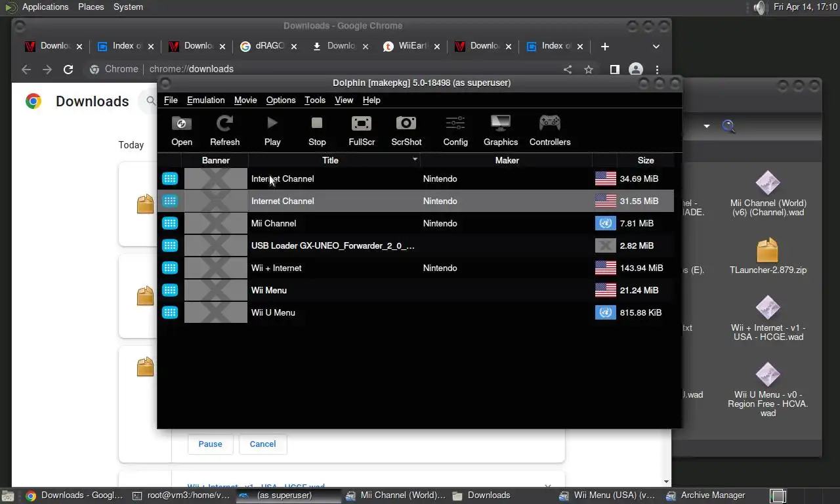Switch to the root@vm3 terminal in the taskbar
The width and height of the screenshot is (840, 504).
coord(181,495)
